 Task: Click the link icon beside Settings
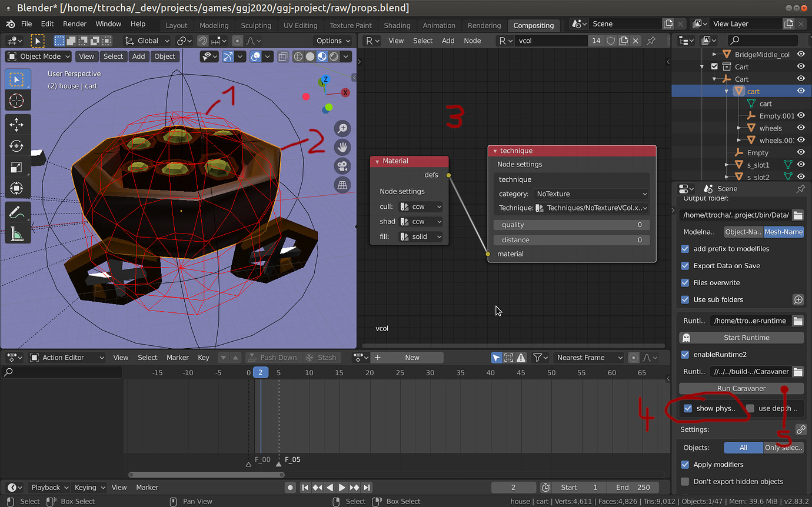800,429
